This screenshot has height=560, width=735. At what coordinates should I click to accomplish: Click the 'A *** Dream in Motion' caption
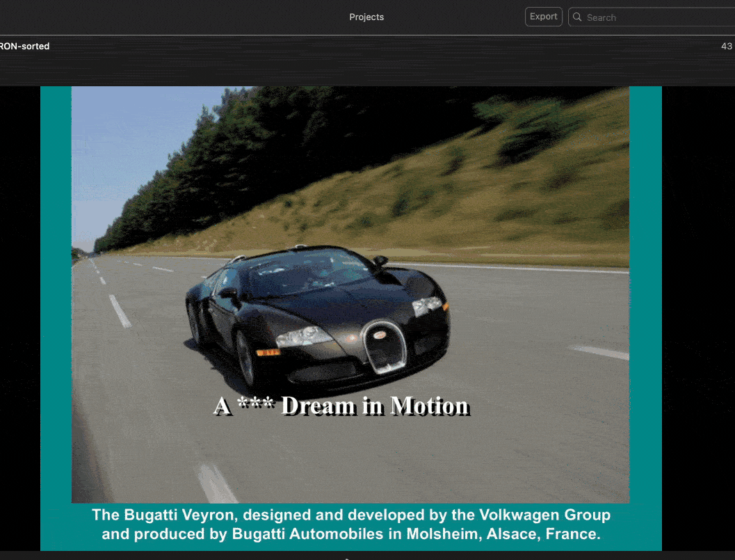[341, 406]
